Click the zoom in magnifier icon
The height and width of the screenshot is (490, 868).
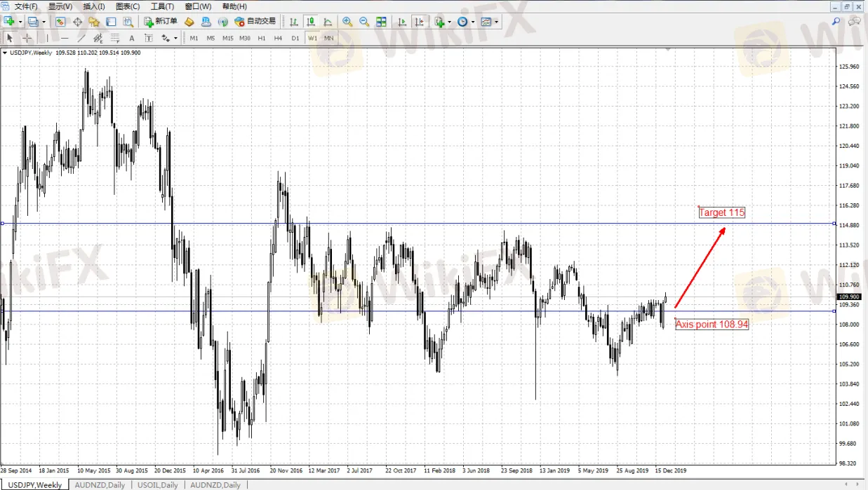(347, 22)
